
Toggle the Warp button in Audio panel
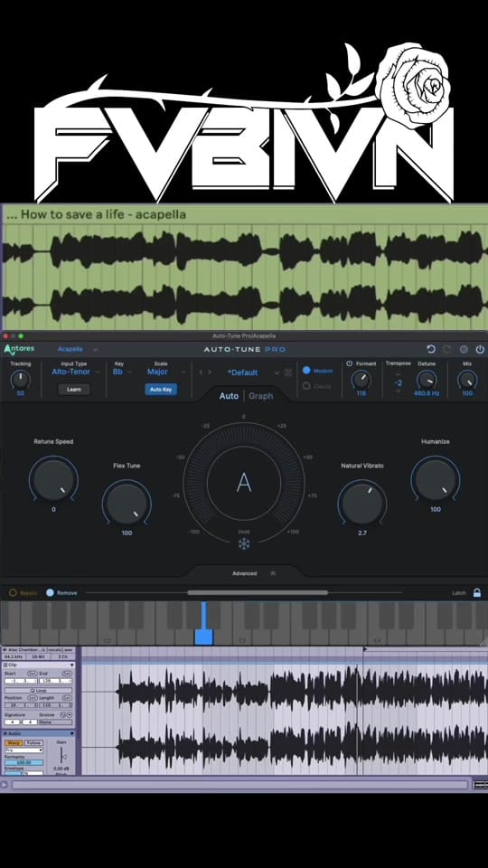point(14,743)
